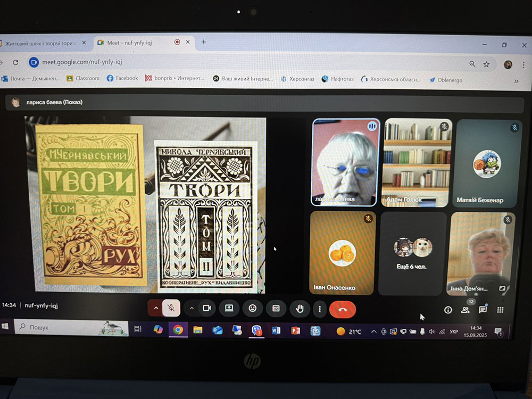Open Ваш живий Інтерне... bookmark
The image size is (532, 399).
pos(243,79)
